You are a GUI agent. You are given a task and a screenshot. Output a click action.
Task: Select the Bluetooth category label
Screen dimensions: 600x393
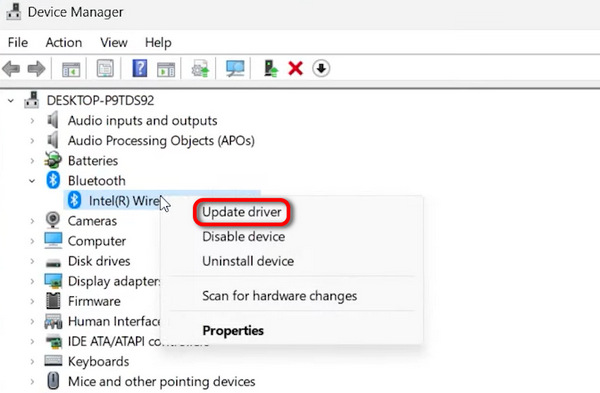pyautogui.click(x=97, y=181)
